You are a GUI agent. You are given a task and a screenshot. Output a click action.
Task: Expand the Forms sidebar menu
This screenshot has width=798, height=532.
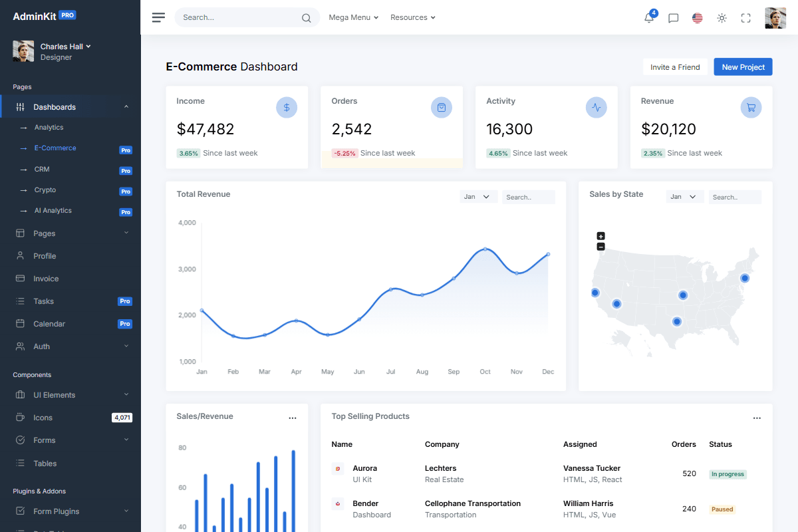click(x=70, y=440)
